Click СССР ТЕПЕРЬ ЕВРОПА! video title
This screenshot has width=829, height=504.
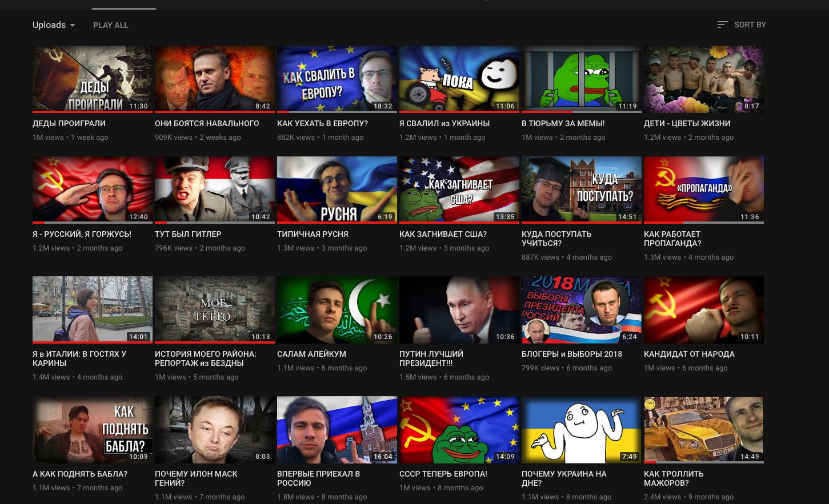point(443,474)
